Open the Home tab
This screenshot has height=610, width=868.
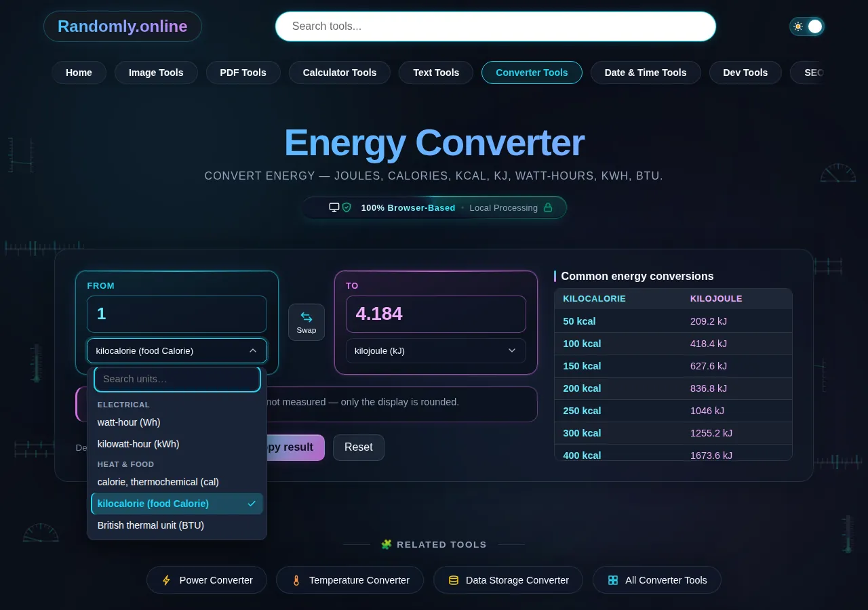79,73
